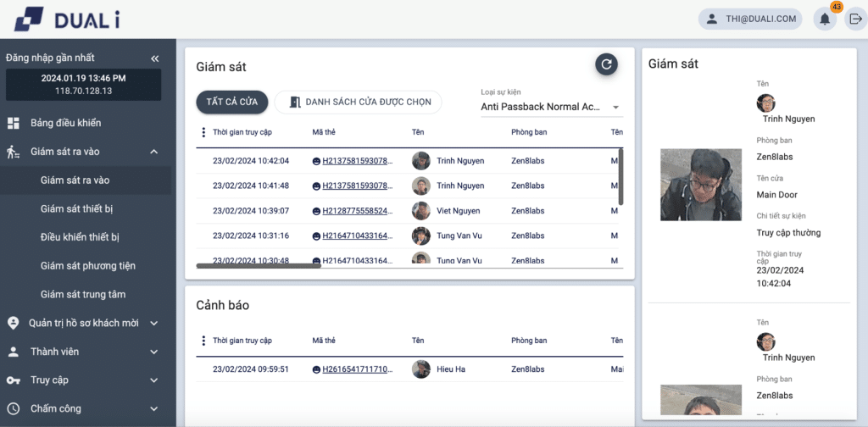The width and height of the screenshot is (868, 427).
Task: Click the logout icon in top bar
Action: (x=854, y=19)
